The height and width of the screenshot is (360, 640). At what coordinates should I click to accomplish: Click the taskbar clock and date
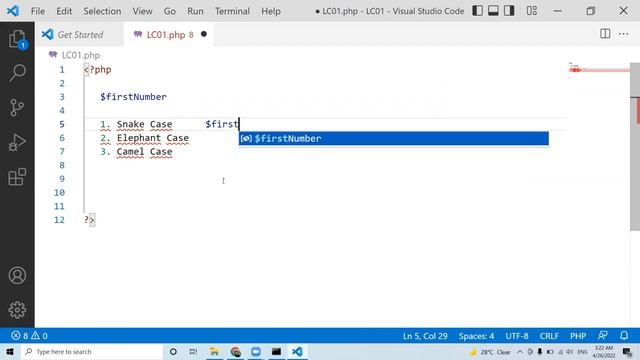click(x=604, y=351)
